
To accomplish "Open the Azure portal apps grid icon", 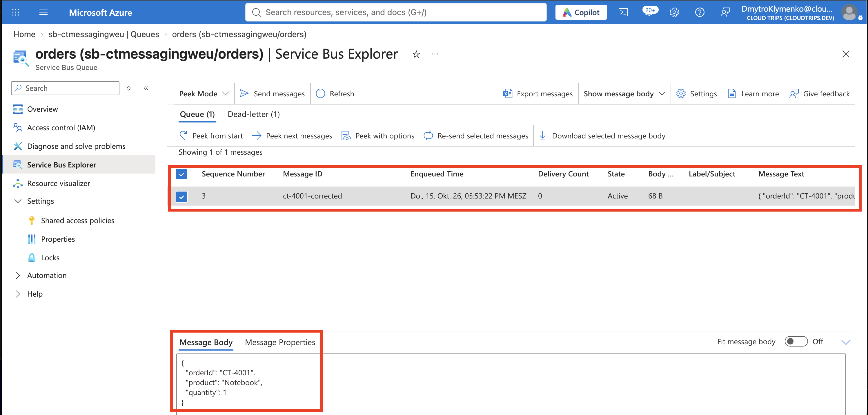I will pyautogui.click(x=15, y=12).
